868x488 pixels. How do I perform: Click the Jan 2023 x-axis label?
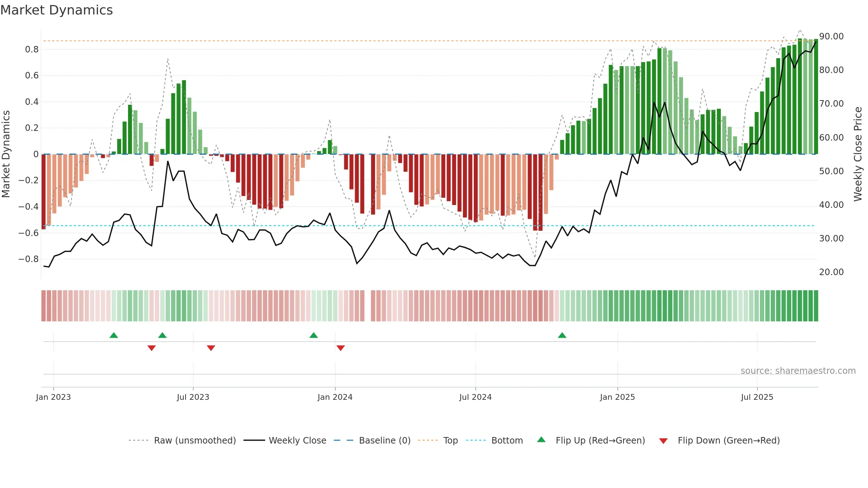[54, 397]
